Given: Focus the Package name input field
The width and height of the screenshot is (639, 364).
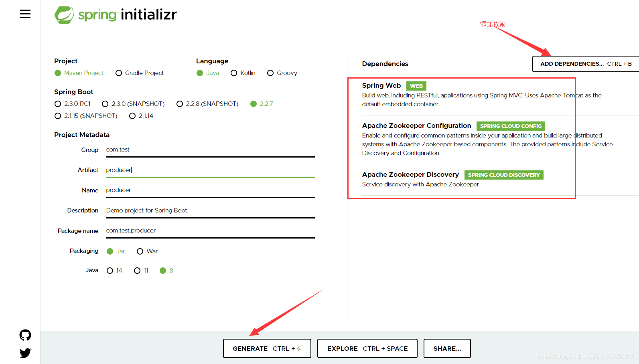Looking at the screenshot, I should pyautogui.click(x=210, y=231).
